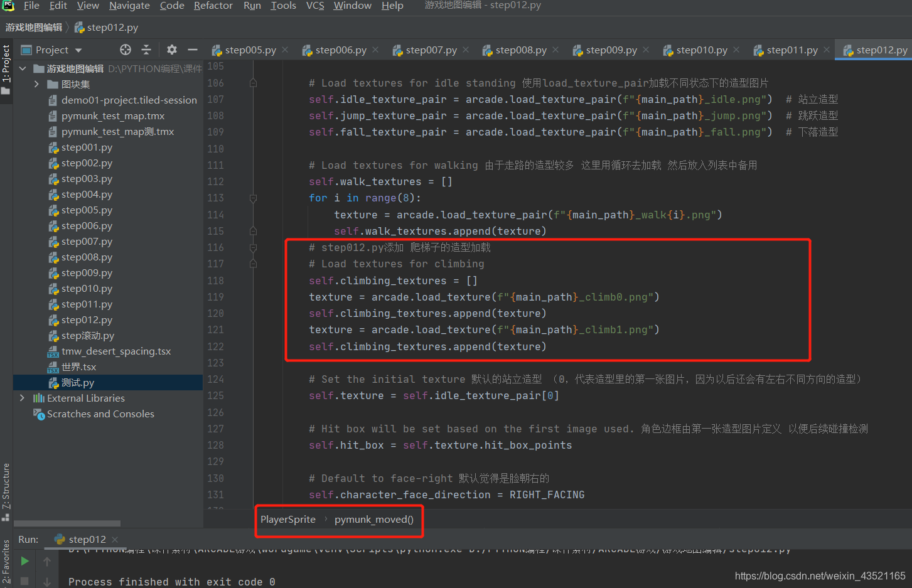Open the Window menu
Screen dimensions: 912x588
(353, 6)
